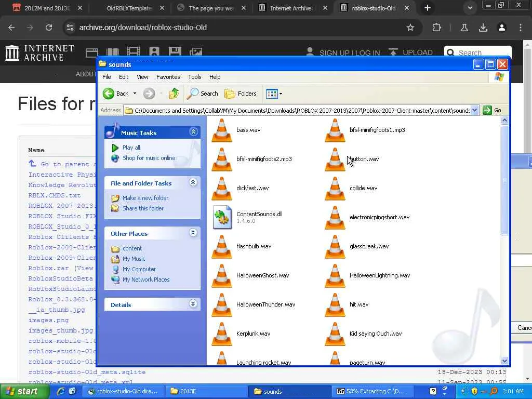Click the Explorer scrollbar up arrow
532x399 pixels.
tap(504, 120)
